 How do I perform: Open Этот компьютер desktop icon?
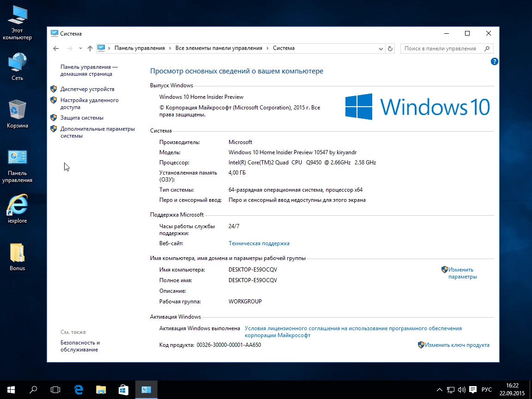pyautogui.click(x=17, y=23)
